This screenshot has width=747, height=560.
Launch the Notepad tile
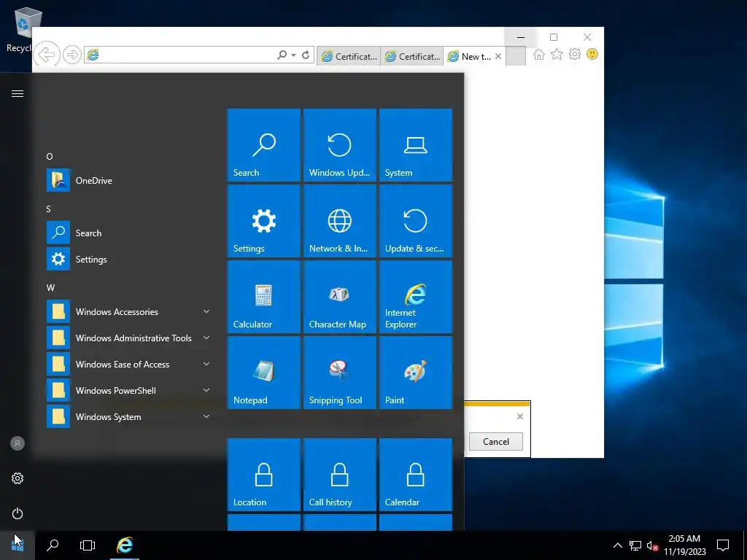pyautogui.click(x=264, y=373)
